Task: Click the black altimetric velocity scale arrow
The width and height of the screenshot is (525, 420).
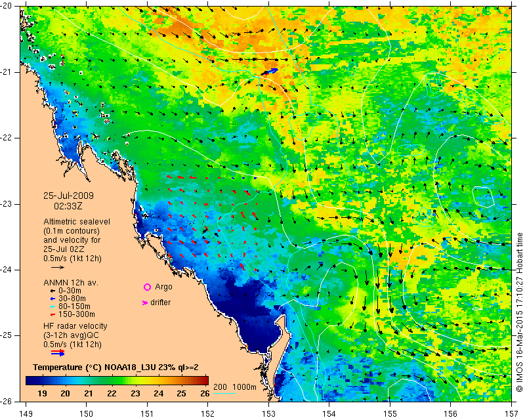Action: point(58,267)
